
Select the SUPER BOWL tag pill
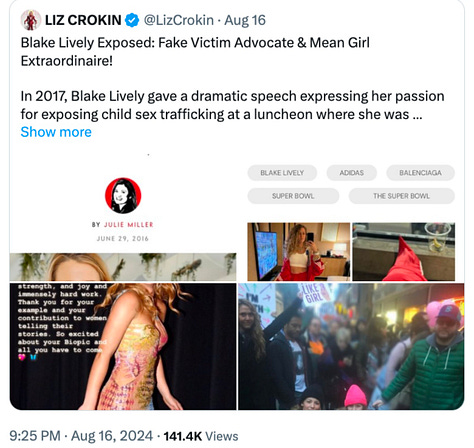[x=293, y=196]
